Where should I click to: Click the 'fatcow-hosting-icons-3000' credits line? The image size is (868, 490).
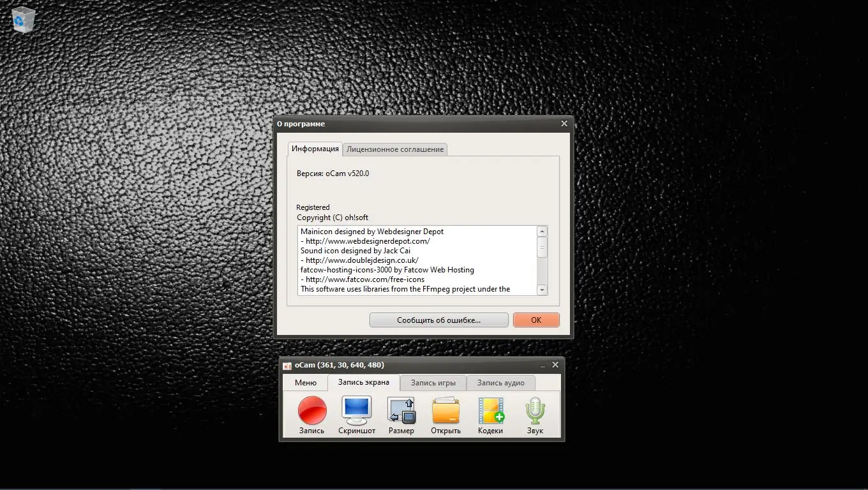(387, 270)
